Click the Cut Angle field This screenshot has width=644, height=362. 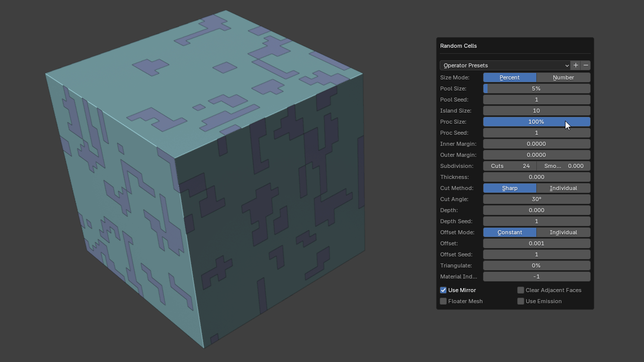(x=536, y=199)
